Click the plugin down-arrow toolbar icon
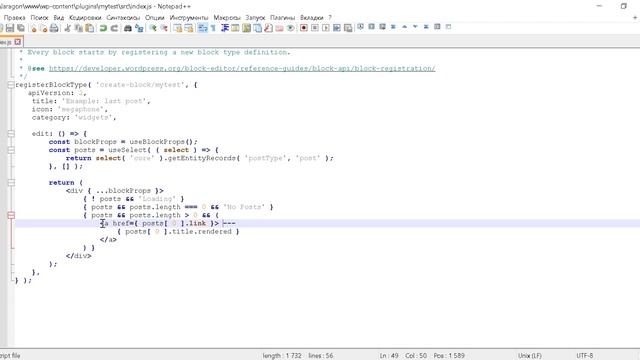640x360 pixels. pos(415,27)
